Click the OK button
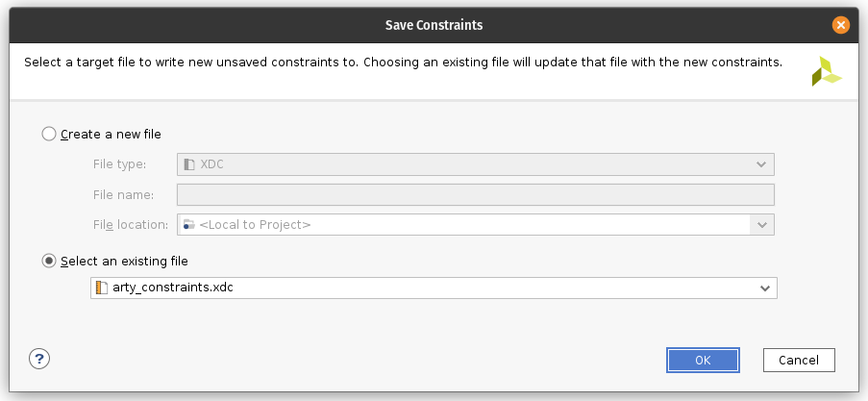Image resolution: width=868 pixels, height=401 pixels. 703,360
